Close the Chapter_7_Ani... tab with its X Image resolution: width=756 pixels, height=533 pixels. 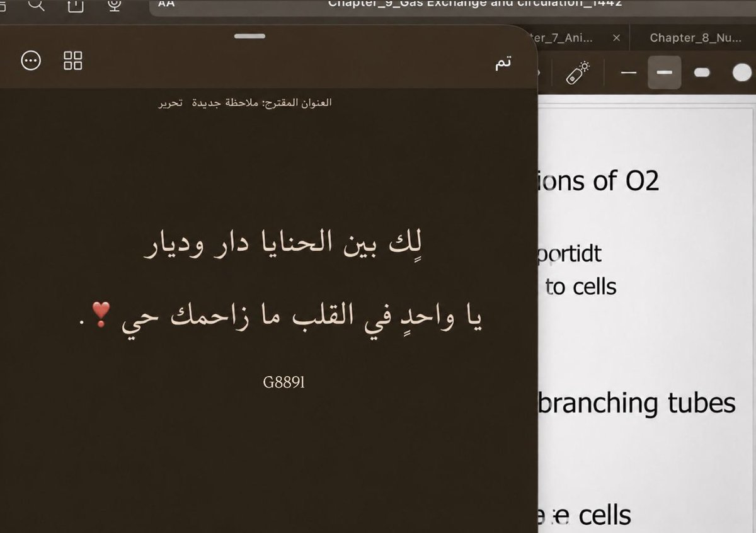(x=617, y=38)
